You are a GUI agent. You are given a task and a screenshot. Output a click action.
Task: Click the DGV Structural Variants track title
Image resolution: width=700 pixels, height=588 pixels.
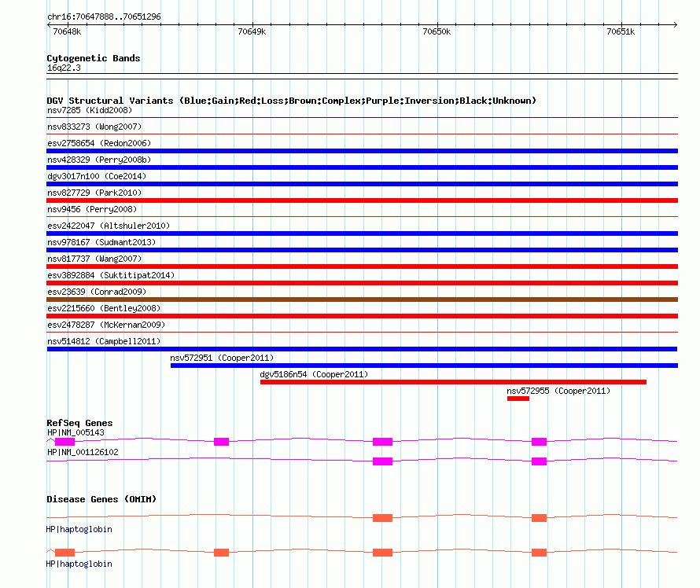pyautogui.click(x=291, y=101)
